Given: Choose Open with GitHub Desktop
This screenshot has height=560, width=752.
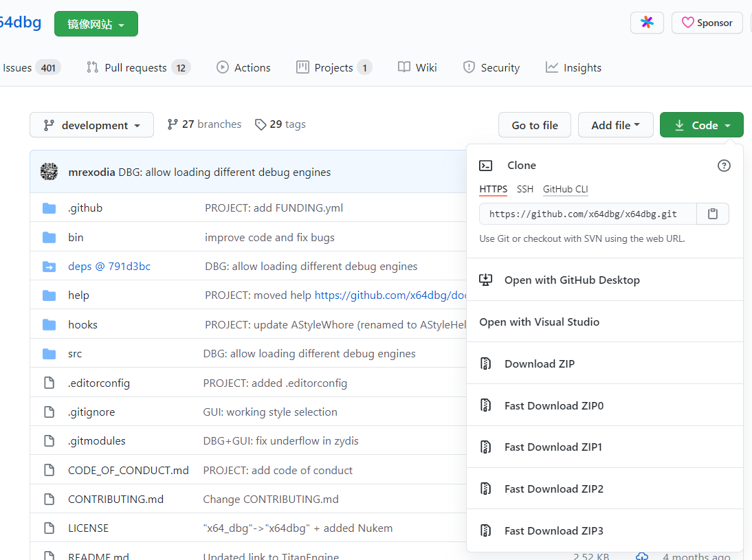Looking at the screenshot, I should click(605, 280).
